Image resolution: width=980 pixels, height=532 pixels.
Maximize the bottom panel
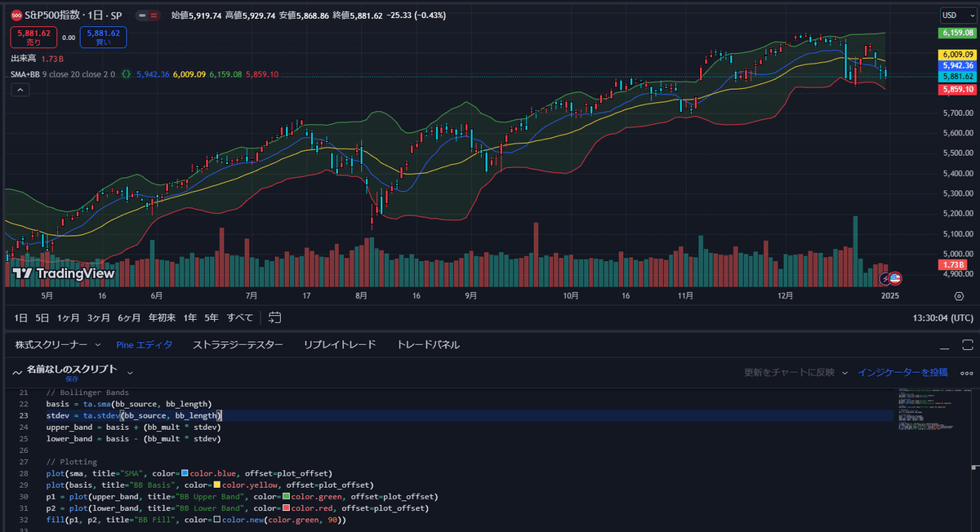968,345
